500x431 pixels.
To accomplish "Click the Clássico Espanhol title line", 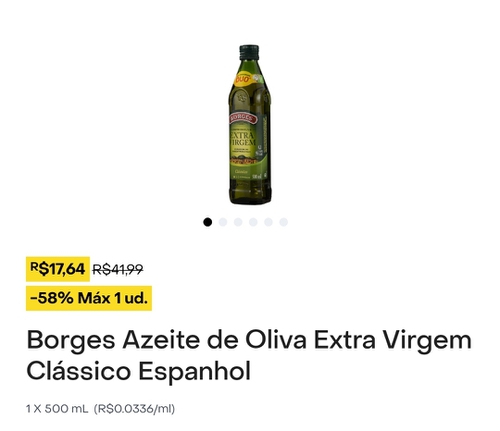I will [138, 371].
